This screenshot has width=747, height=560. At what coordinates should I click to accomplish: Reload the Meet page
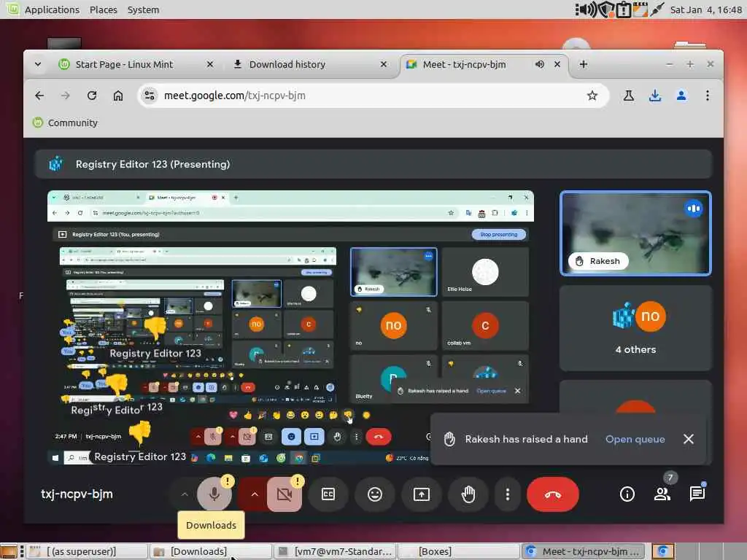click(92, 96)
